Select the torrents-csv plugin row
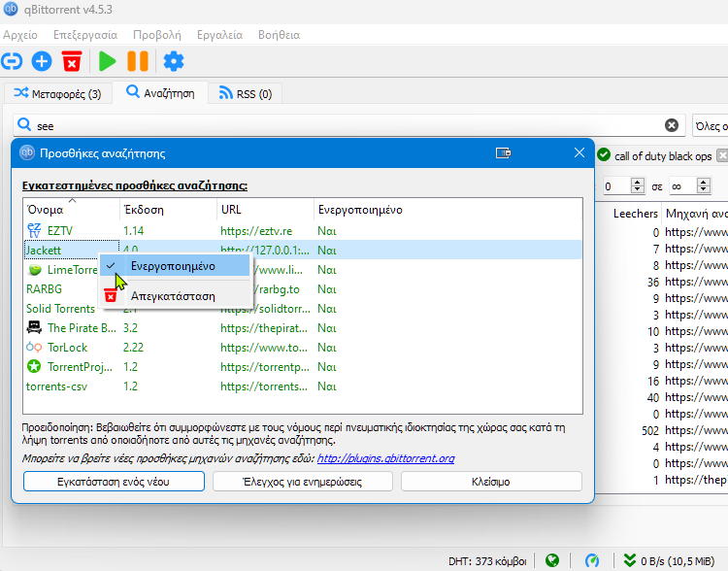 pos(302,386)
